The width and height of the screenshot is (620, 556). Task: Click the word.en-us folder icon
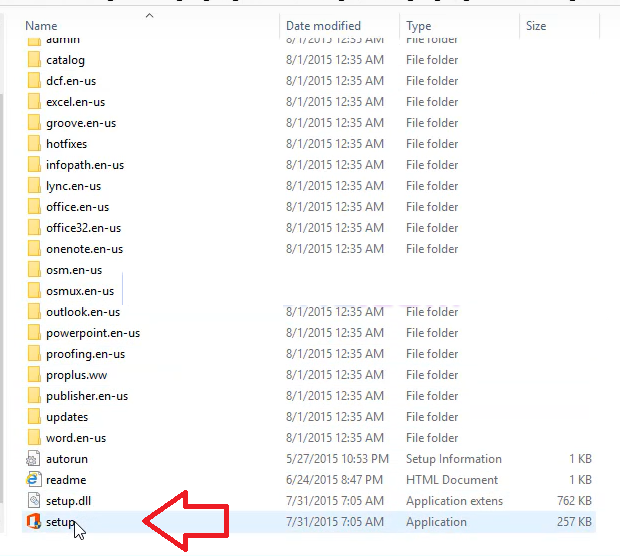[x=32, y=438]
